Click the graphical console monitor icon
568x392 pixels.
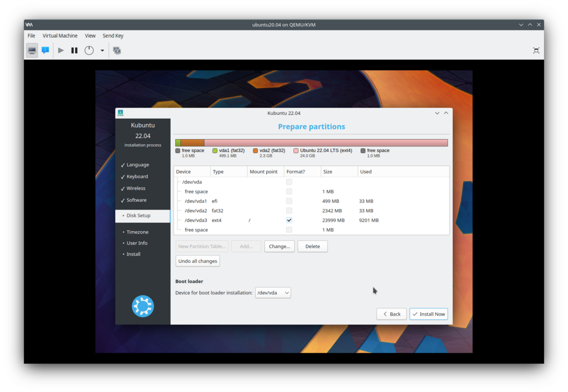point(32,50)
